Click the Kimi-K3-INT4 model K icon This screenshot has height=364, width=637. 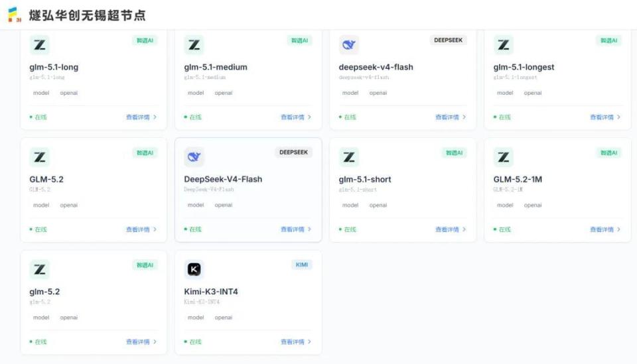(x=194, y=269)
